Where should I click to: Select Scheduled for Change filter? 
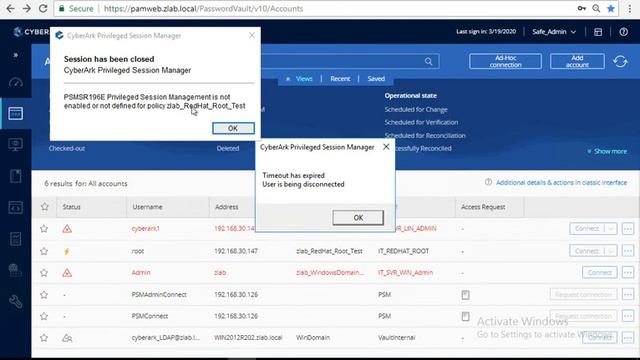click(416, 109)
